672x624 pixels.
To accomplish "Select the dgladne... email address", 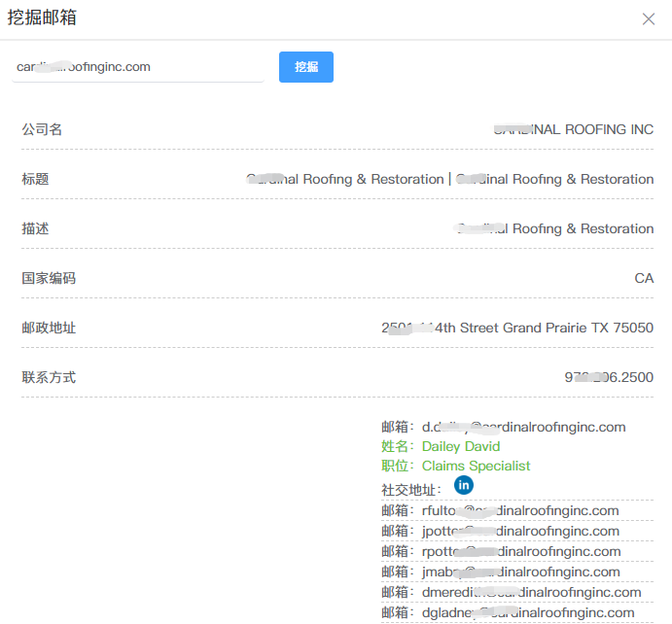I will 528,613.
